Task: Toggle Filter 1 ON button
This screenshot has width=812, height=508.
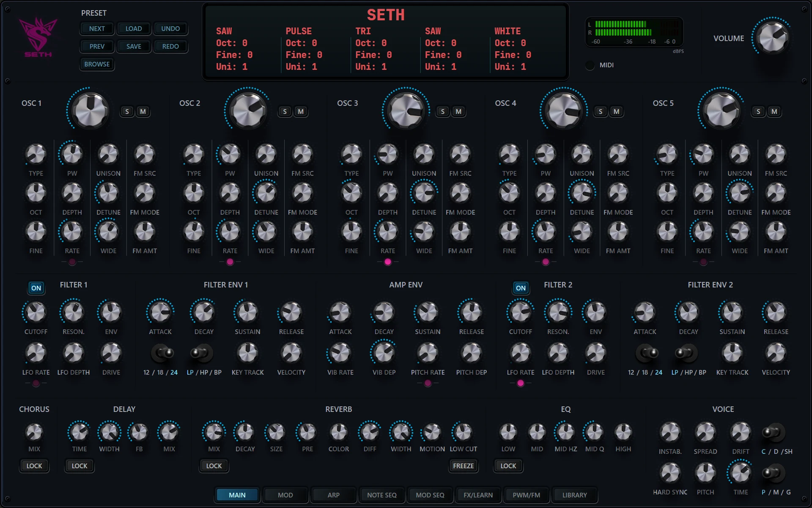Action: pyautogui.click(x=36, y=288)
